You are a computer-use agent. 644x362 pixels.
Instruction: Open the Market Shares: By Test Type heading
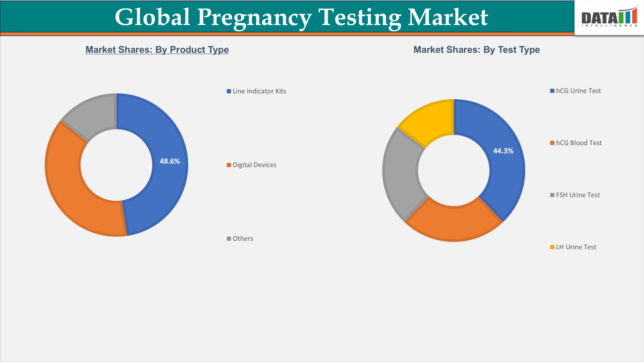click(x=477, y=50)
